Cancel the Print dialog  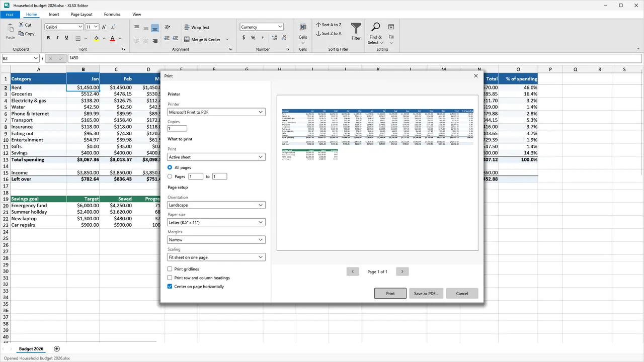click(x=462, y=293)
